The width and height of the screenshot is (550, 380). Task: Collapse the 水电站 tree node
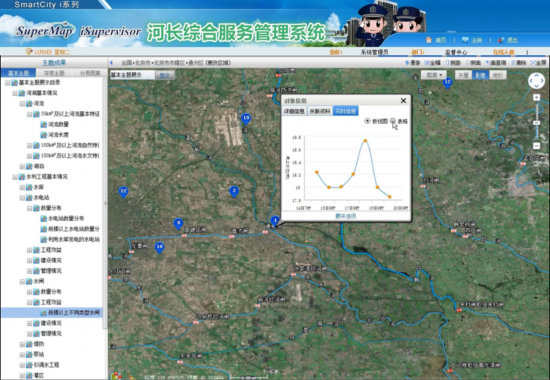point(22,198)
